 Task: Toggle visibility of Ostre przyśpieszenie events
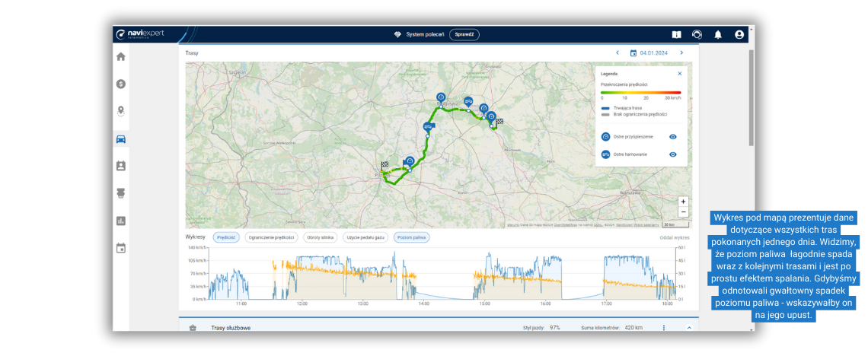(673, 137)
